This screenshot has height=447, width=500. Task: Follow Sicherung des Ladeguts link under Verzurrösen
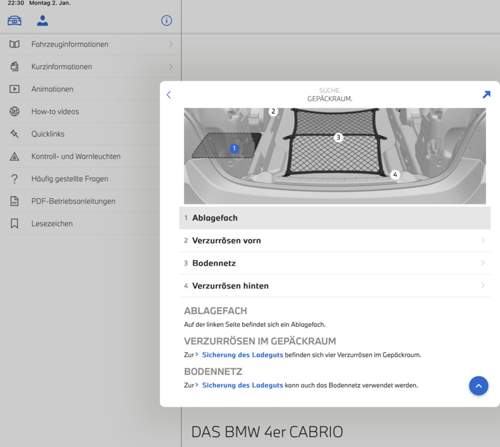pyautogui.click(x=242, y=355)
